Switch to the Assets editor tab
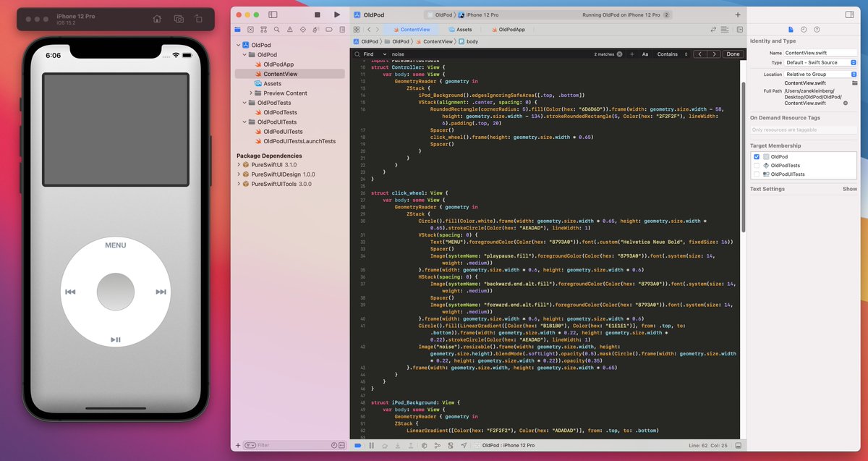This screenshot has width=868, height=461. point(460,30)
